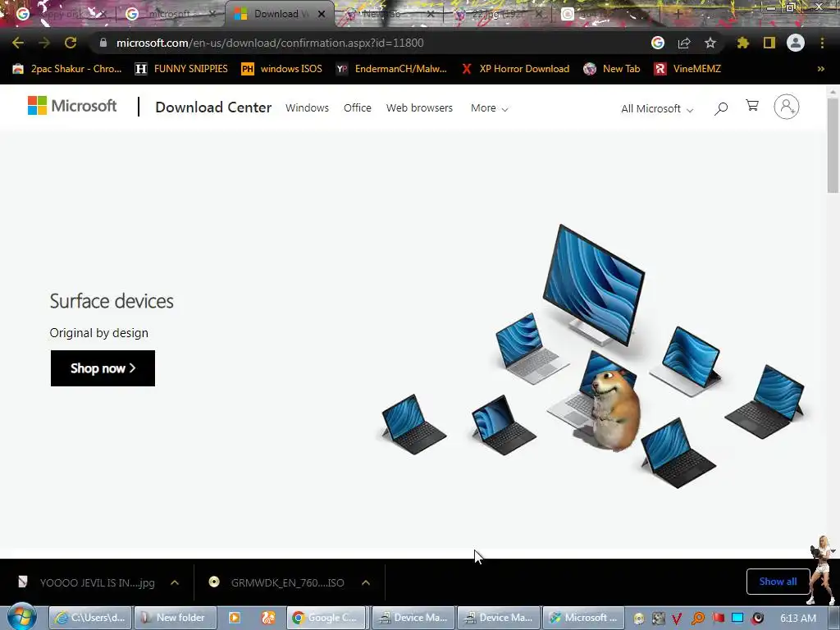Open the extensions puzzle piece menu
The image size is (840, 630).
[x=742, y=43]
